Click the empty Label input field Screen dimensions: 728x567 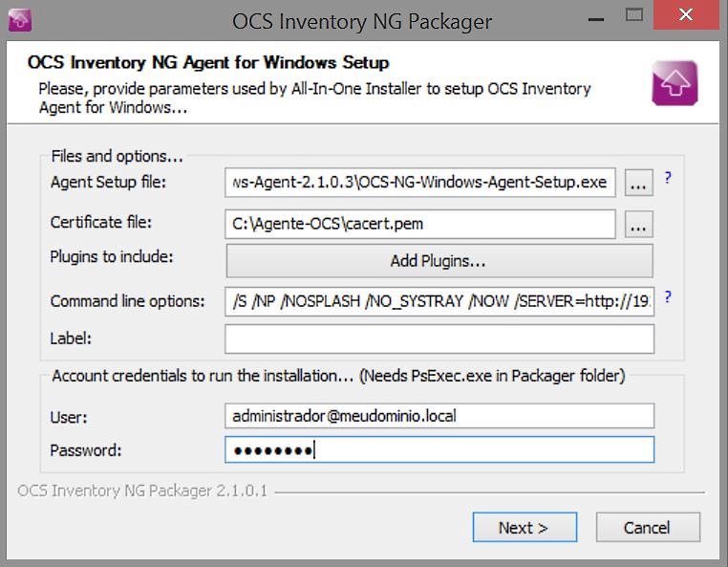439,338
